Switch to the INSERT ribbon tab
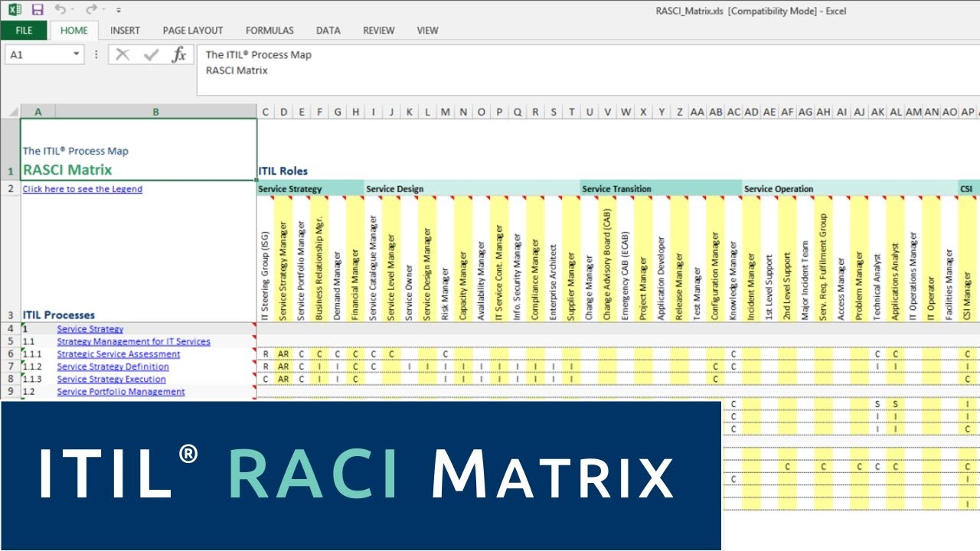Viewport: 980px width, 551px height. click(125, 31)
